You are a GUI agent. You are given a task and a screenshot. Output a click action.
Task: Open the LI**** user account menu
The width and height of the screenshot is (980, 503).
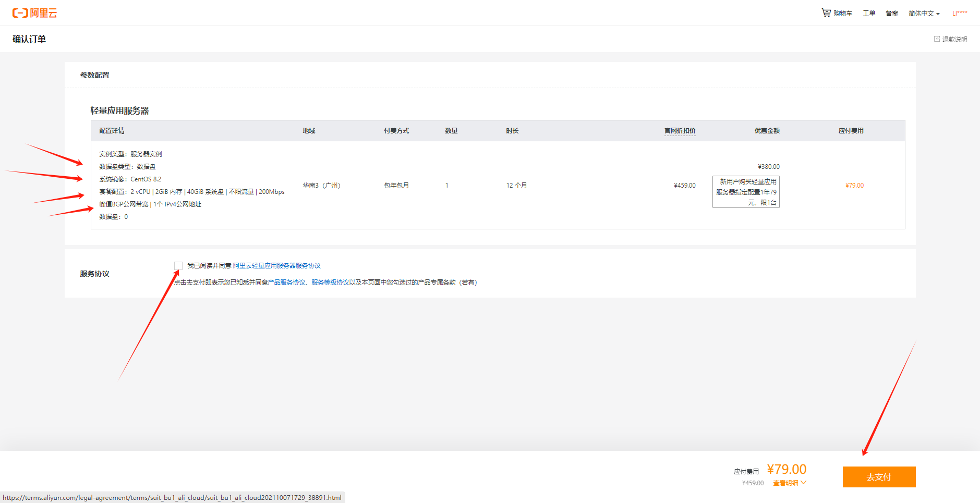pyautogui.click(x=960, y=14)
